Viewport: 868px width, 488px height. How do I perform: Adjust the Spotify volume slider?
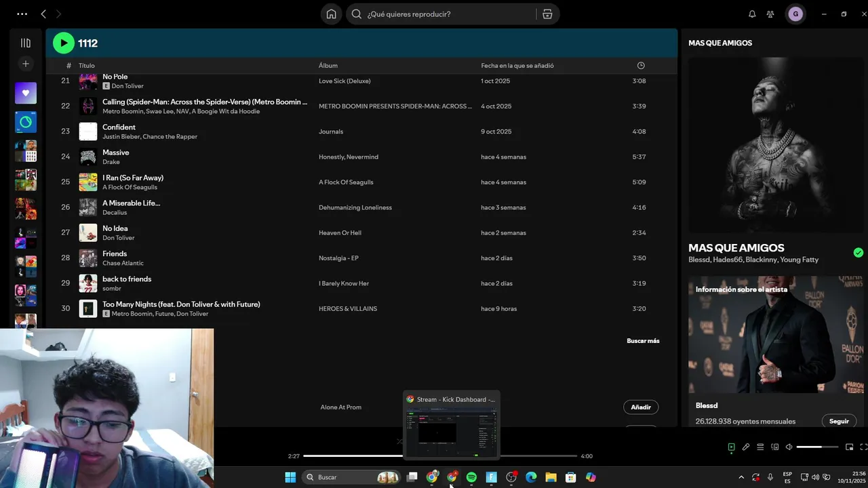(x=818, y=447)
